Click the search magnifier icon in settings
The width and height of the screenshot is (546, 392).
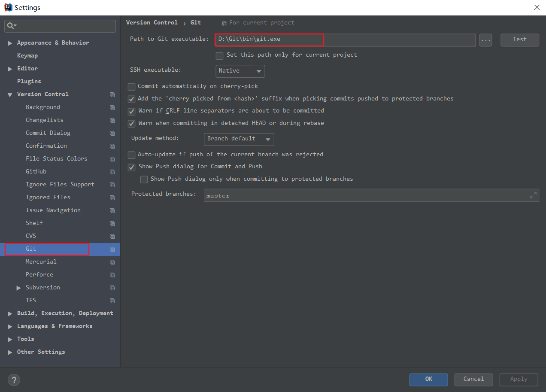[10, 26]
